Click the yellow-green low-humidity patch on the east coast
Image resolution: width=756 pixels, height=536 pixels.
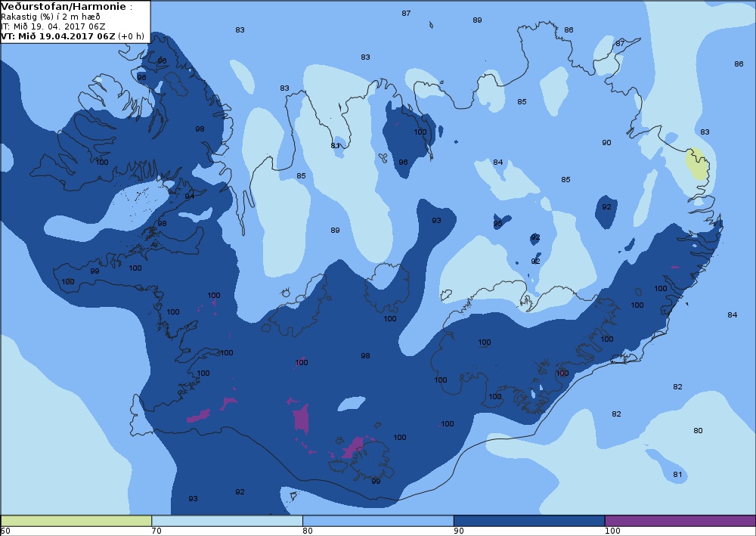point(697,164)
